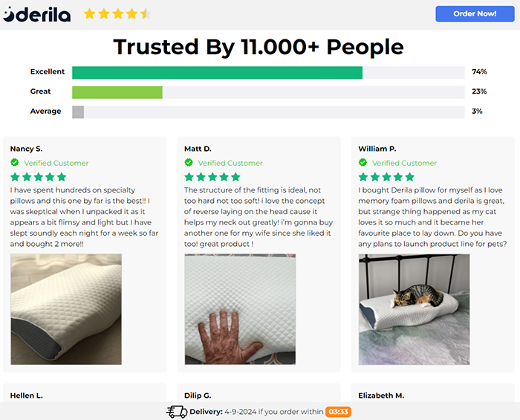
Task: Click the green Excellent rating bar
Action: point(217,72)
